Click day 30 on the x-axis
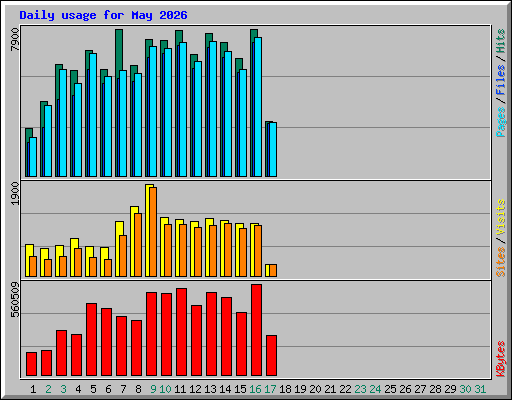Image resolution: width=512 pixels, height=400 pixels. pyautogui.click(x=465, y=389)
